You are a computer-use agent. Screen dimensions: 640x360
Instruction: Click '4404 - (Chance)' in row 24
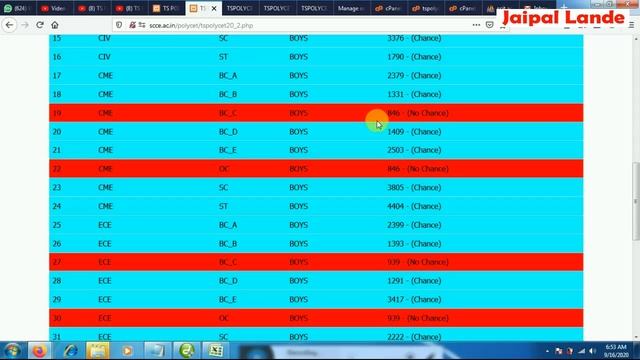tap(414, 207)
